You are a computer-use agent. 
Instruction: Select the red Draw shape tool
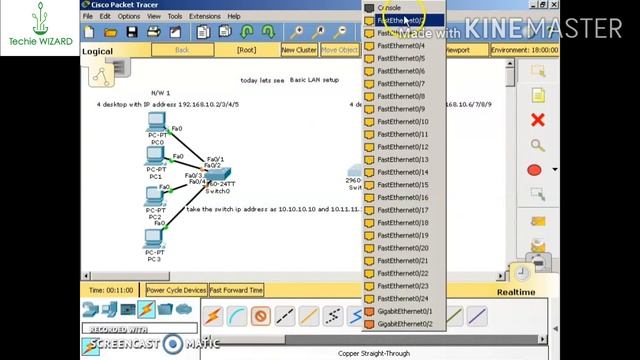click(534, 170)
